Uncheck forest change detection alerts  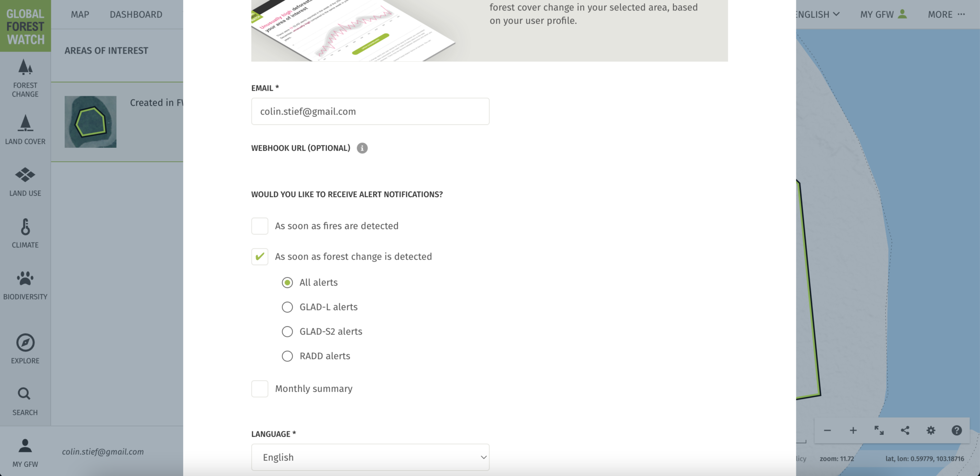tap(260, 257)
